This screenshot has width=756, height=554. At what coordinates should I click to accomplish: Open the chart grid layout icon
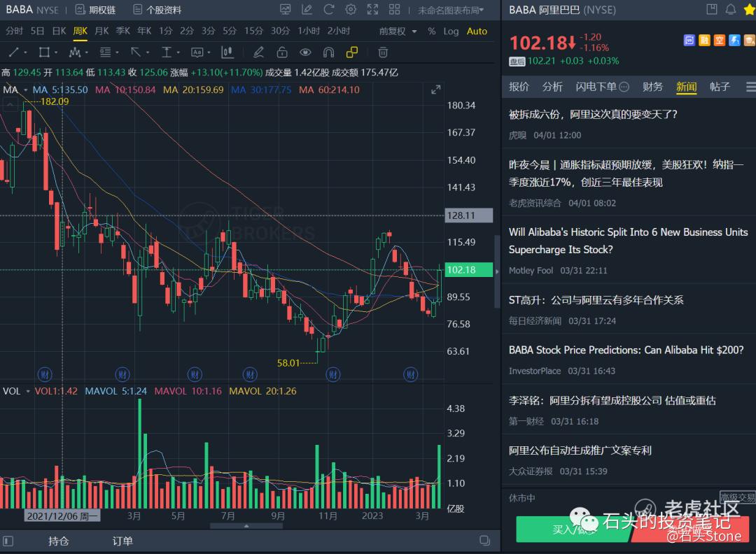[x=394, y=10]
